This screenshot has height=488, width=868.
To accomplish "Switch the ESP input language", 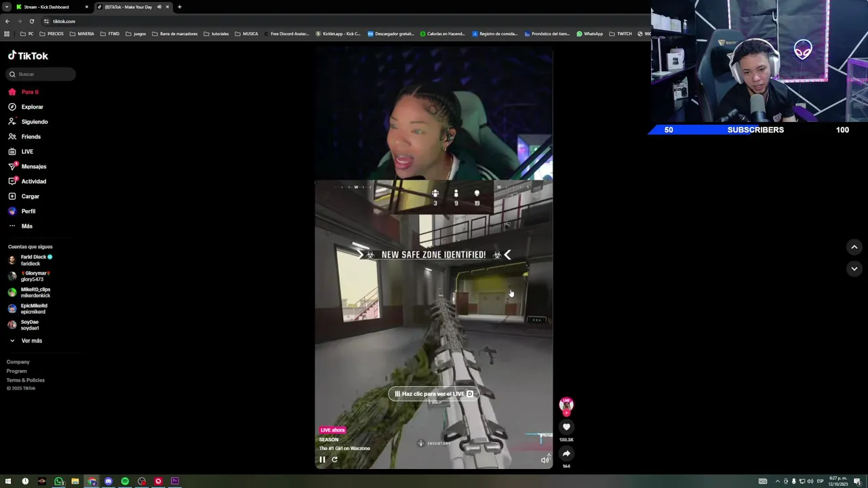I will point(820,481).
